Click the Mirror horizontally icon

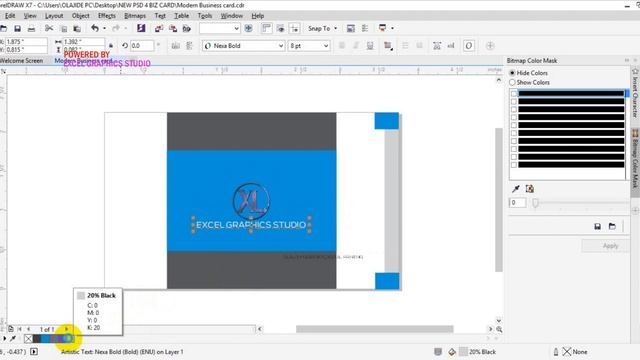point(176,46)
